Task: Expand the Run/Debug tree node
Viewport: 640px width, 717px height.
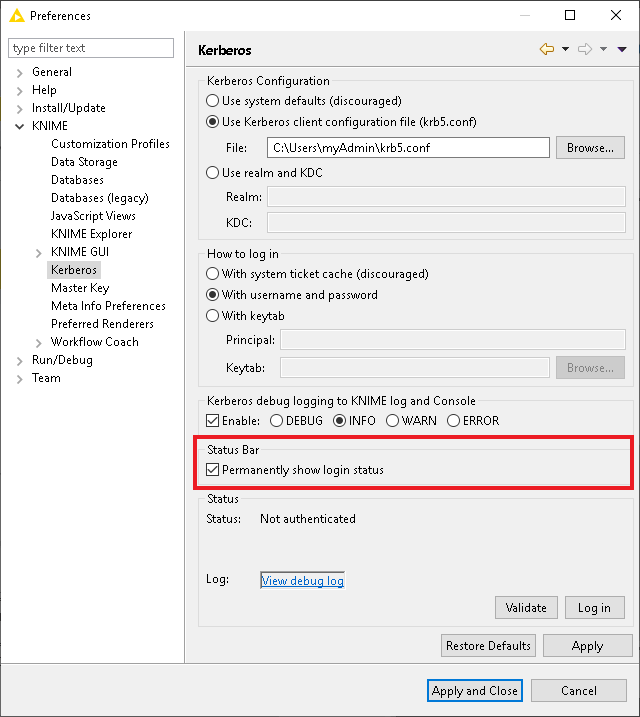Action: coord(19,361)
